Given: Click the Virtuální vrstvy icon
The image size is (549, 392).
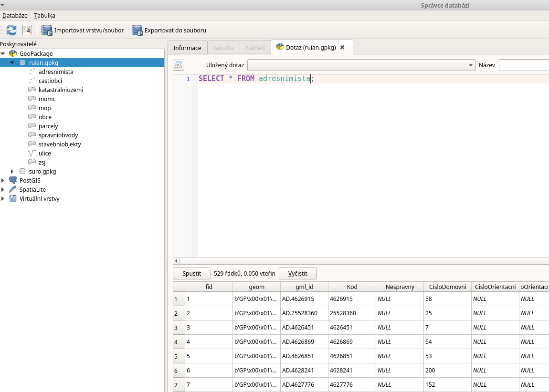Looking at the screenshot, I should [13, 198].
